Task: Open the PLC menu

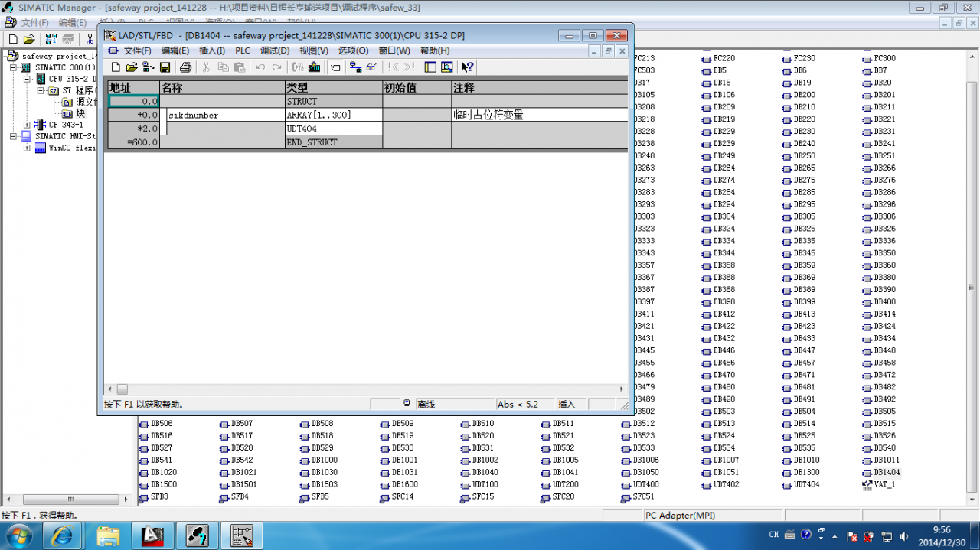Action: (243, 50)
